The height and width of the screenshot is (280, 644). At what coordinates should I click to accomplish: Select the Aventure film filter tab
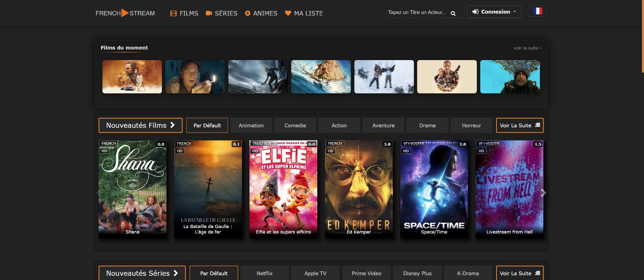click(383, 125)
